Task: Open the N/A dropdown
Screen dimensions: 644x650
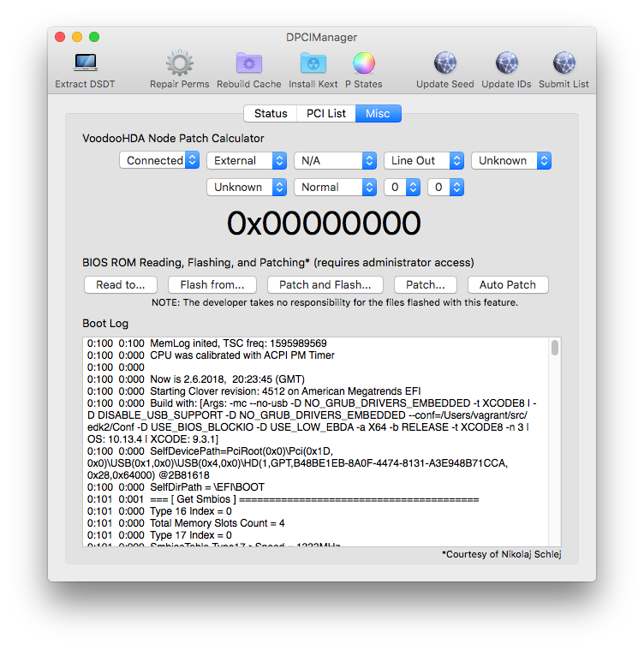Action: [335, 160]
